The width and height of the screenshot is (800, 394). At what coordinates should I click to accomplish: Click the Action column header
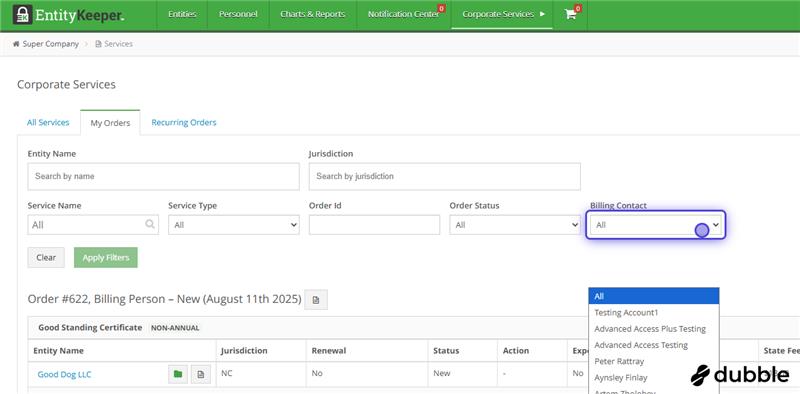click(516, 351)
